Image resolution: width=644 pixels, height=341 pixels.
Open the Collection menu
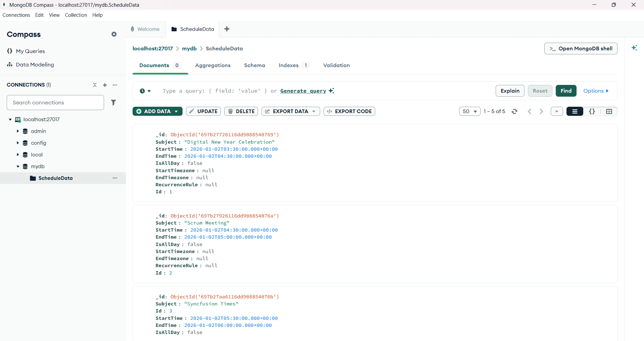[76, 15]
